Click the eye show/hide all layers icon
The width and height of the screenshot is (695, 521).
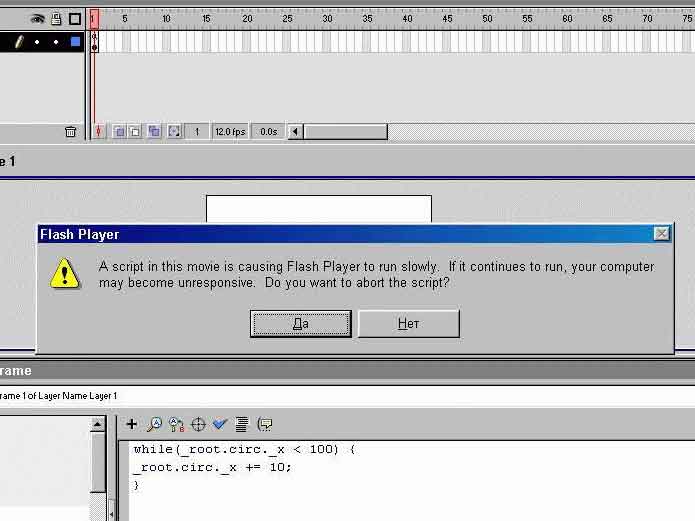[x=38, y=19]
